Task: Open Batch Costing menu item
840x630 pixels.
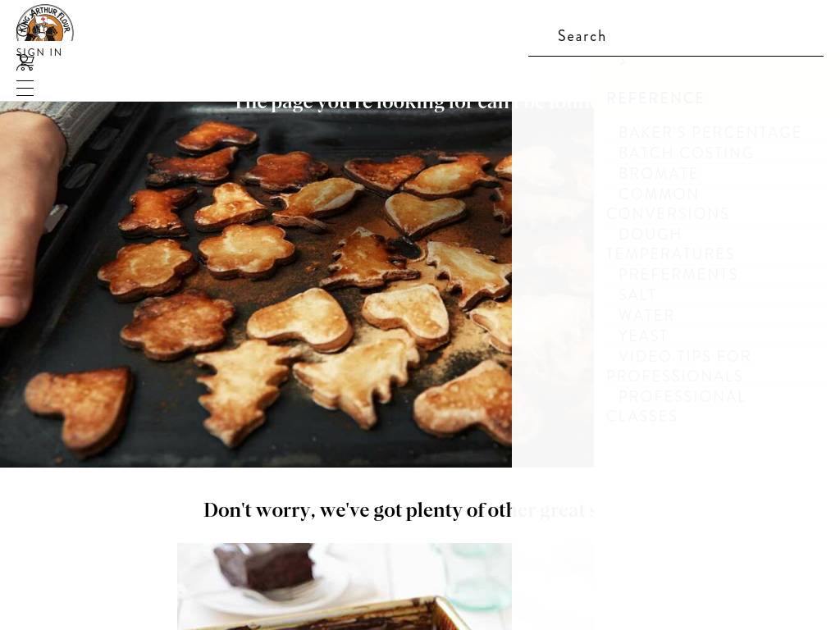Action: (x=686, y=153)
